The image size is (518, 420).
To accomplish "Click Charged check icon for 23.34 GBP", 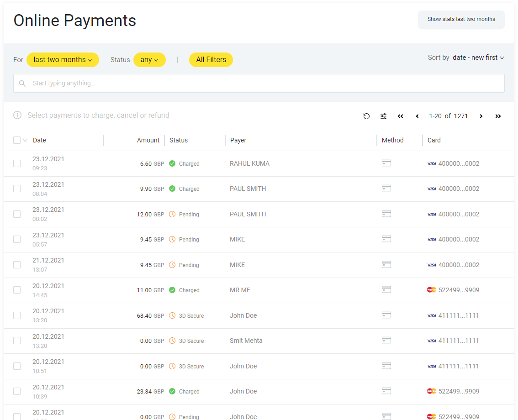I will tap(172, 391).
